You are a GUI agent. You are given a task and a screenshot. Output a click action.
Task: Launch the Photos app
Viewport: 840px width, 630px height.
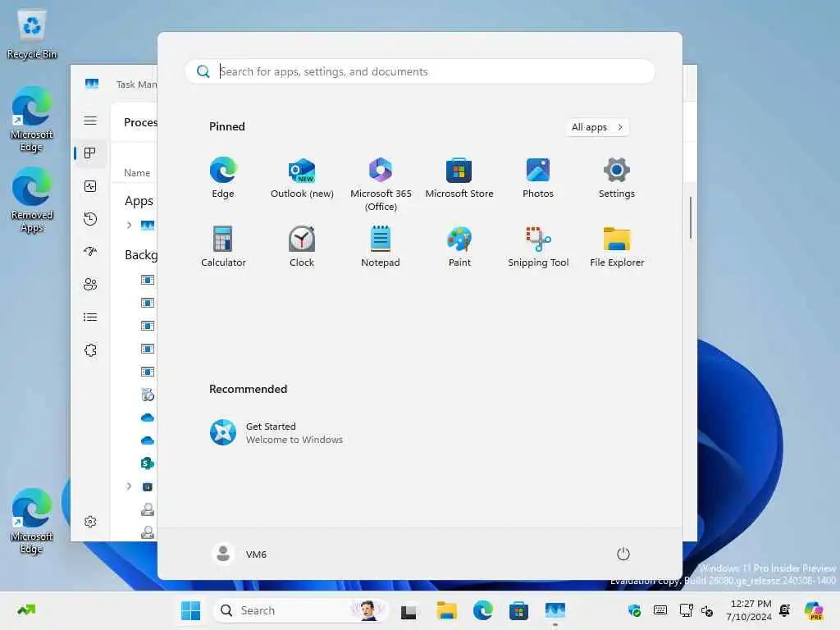538,178
